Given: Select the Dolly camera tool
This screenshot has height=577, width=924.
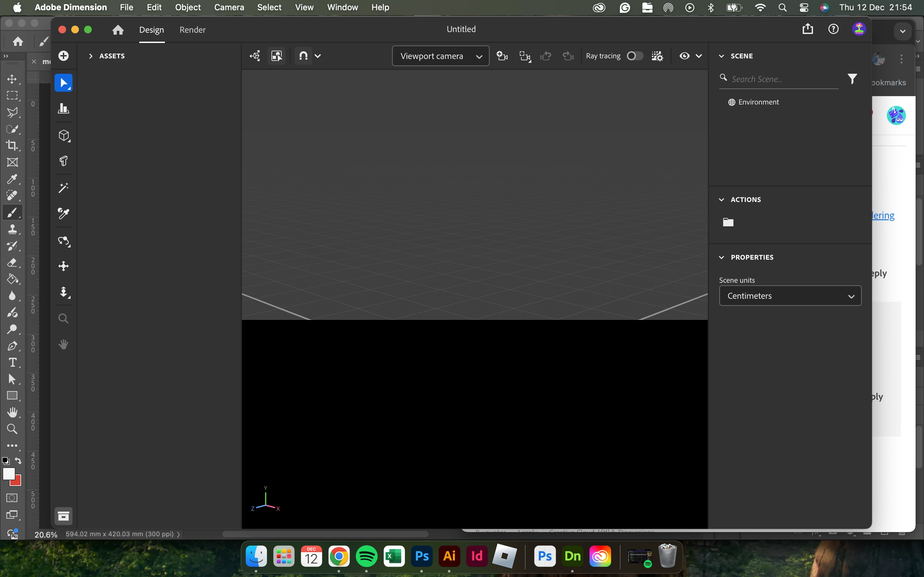Looking at the screenshot, I should (x=64, y=292).
